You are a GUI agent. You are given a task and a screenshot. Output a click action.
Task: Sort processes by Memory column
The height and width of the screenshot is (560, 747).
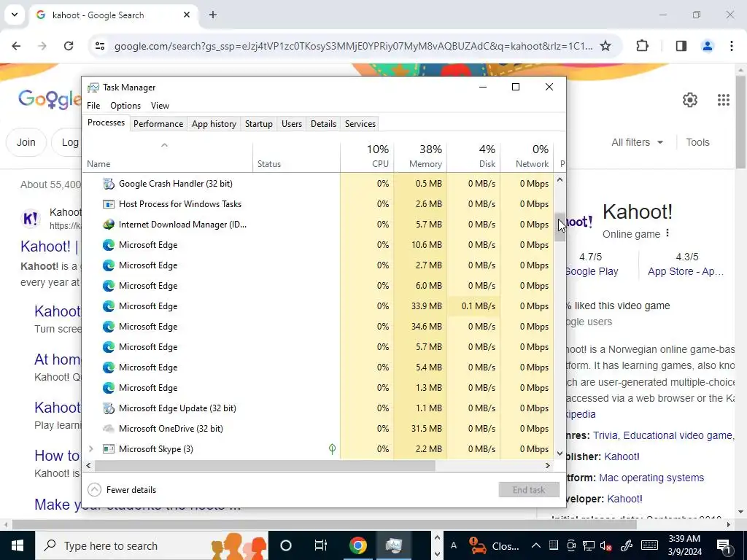420,156
